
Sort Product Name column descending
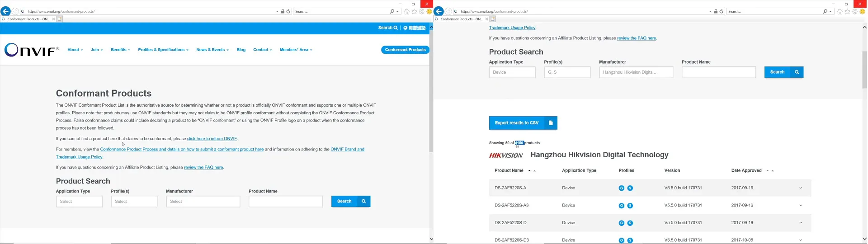coord(529,171)
